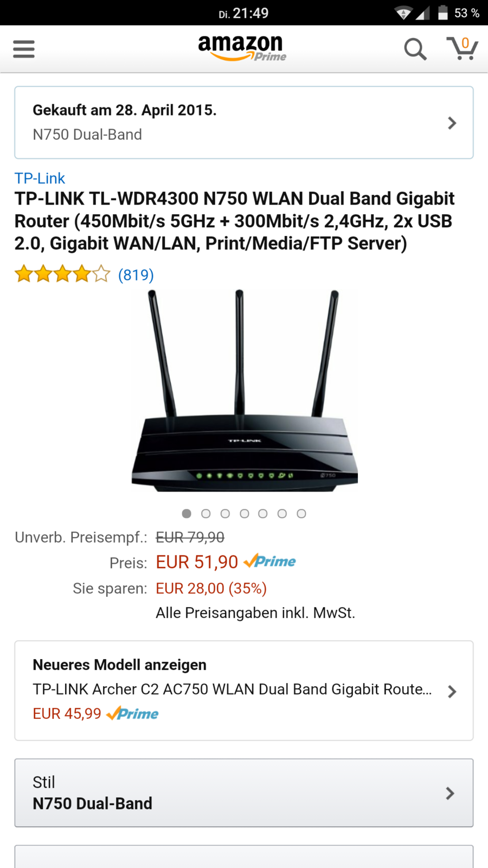Image resolution: width=488 pixels, height=868 pixels.
Task: Select the second image carousel dot
Action: (206, 513)
